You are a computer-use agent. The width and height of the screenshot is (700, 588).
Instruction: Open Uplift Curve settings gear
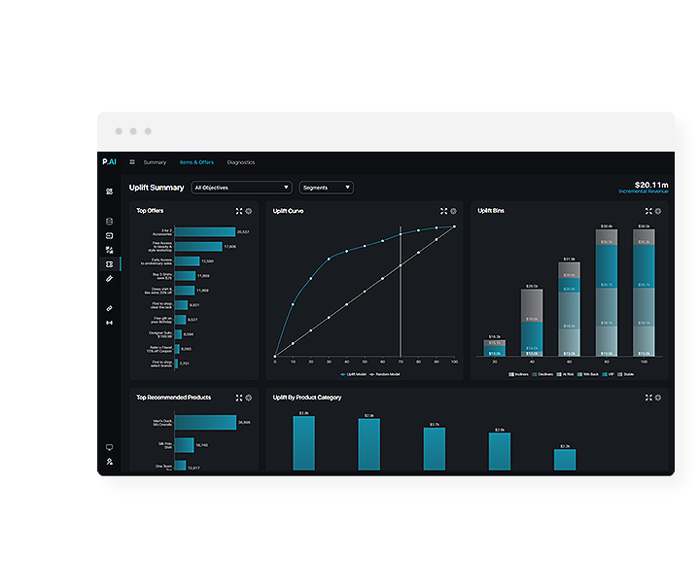pos(454,211)
